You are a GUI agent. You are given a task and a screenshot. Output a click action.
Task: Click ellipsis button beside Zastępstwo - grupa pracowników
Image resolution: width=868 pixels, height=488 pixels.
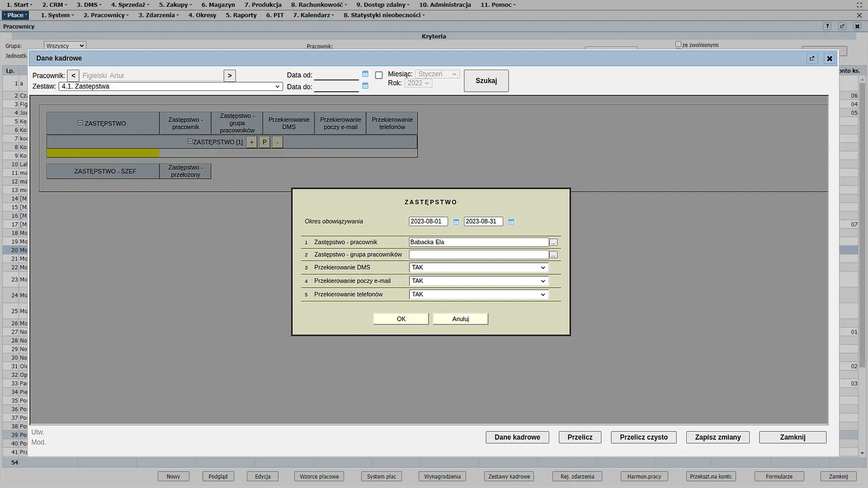pyautogui.click(x=553, y=255)
